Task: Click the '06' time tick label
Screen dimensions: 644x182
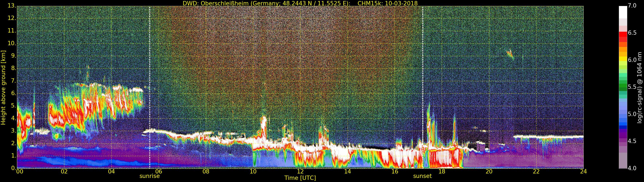Action: [159, 172]
